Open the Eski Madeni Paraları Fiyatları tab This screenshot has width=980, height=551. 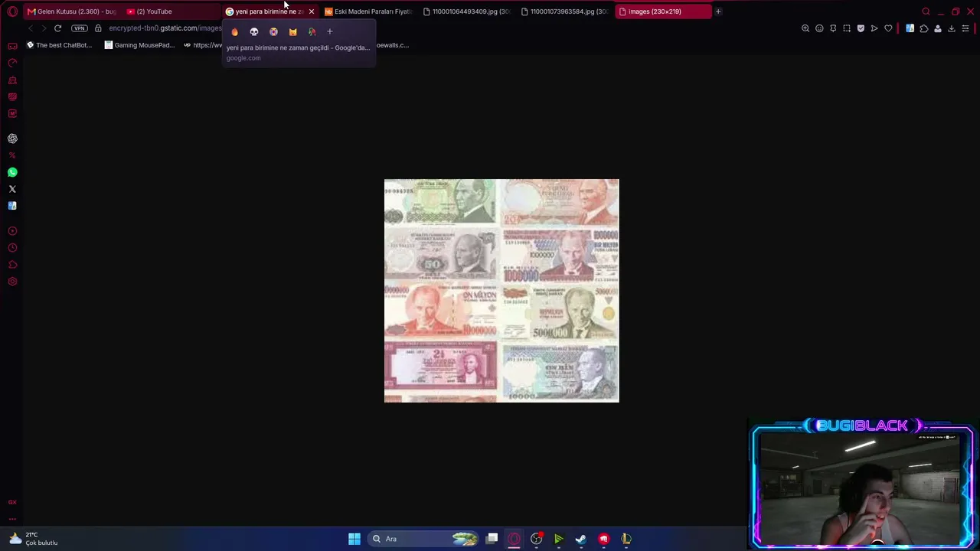click(368, 11)
